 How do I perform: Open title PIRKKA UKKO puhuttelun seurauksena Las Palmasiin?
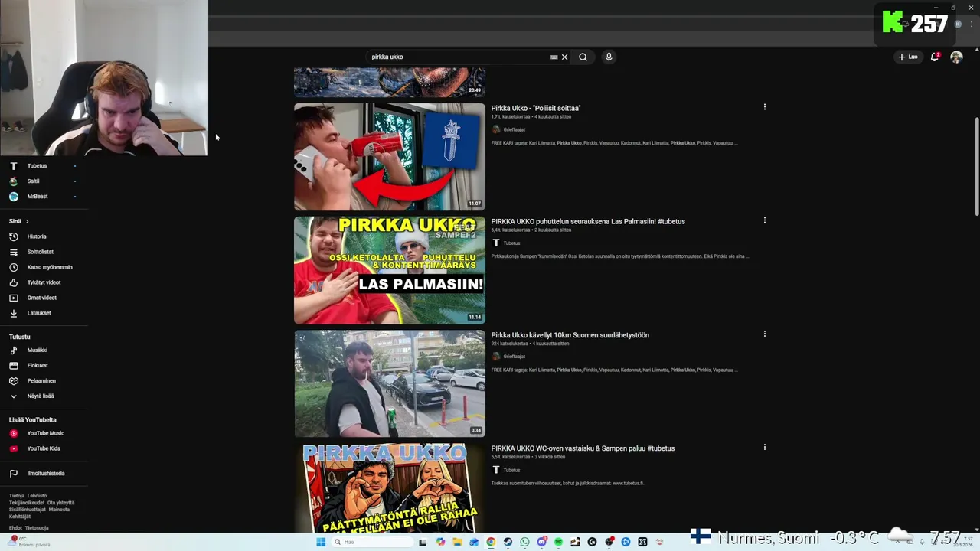point(588,221)
